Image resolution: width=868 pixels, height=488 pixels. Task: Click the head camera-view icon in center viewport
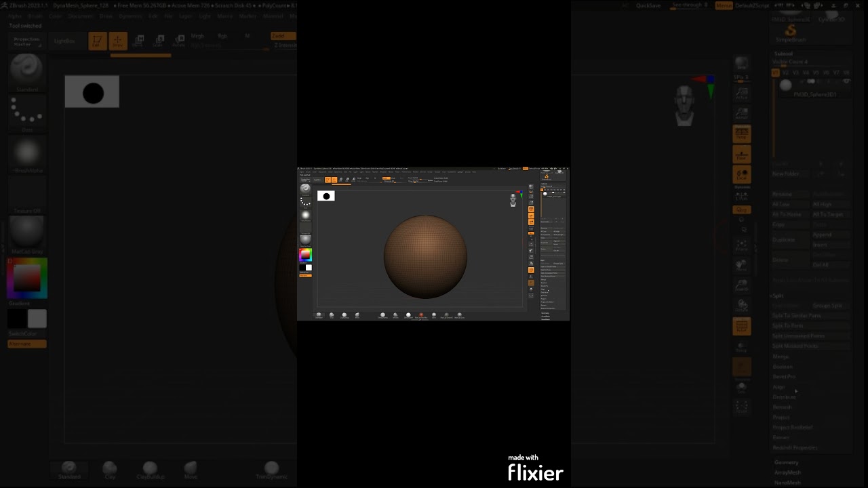pos(513,200)
